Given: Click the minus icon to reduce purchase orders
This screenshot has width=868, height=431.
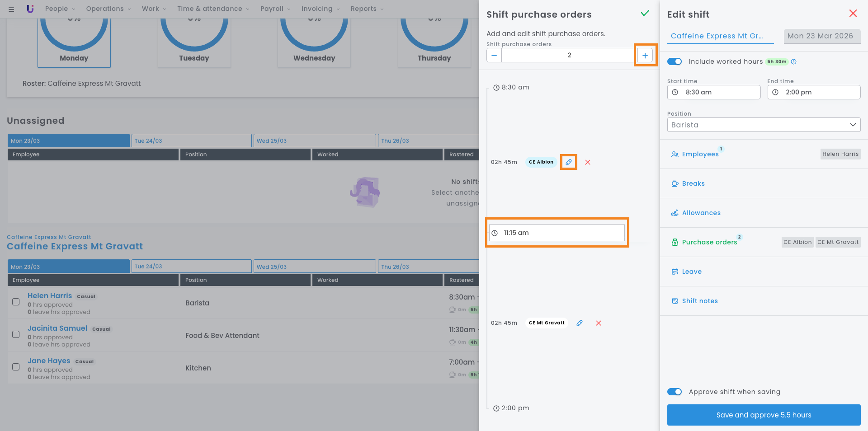Looking at the screenshot, I should [494, 55].
